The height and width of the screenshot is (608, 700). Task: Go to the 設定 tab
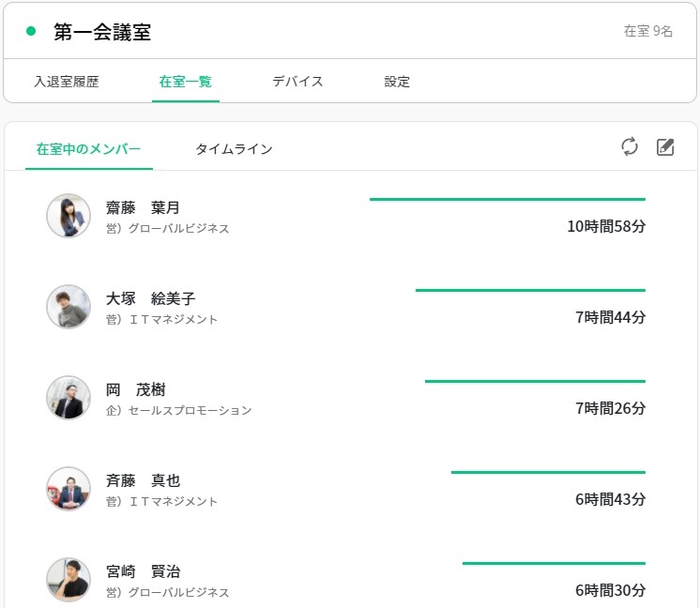click(397, 82)
